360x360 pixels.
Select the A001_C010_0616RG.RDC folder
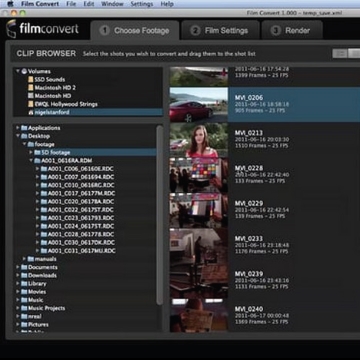point(81,185)
